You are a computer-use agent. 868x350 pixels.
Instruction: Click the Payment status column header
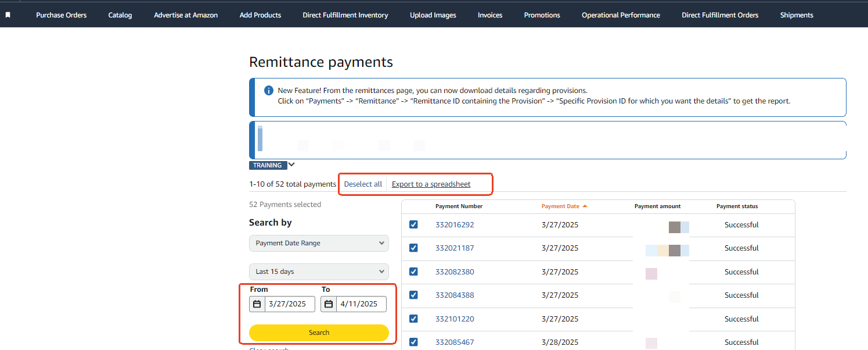pos(737,206)
